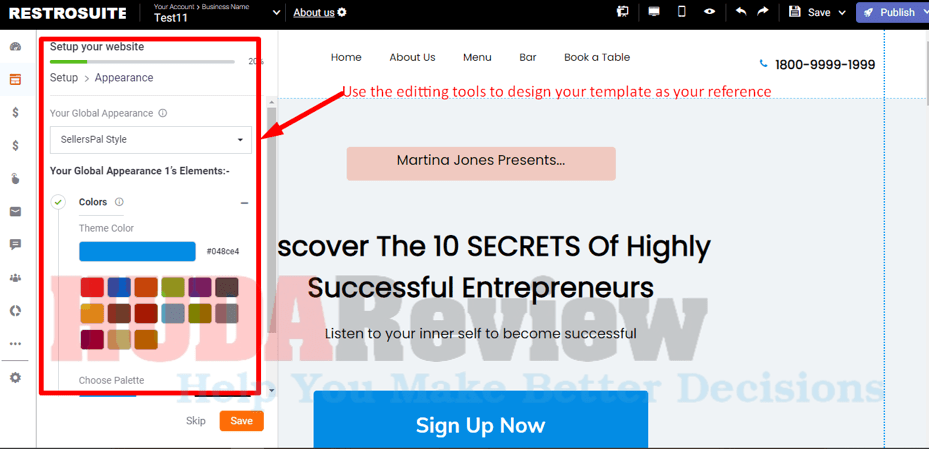Open the About Us menu item
The image size is (929, 449).
(x=412, y=57)
